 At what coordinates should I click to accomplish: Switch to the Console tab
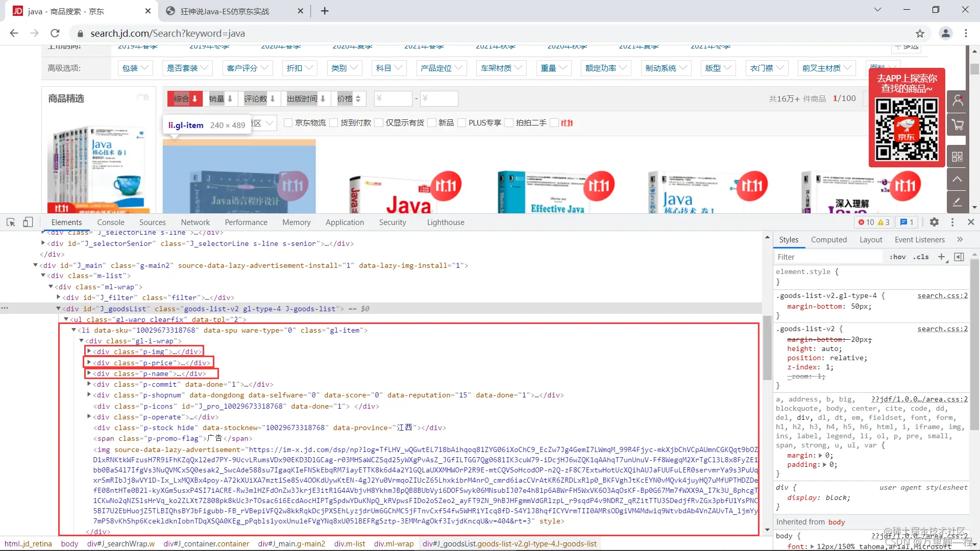click(111, 222)
